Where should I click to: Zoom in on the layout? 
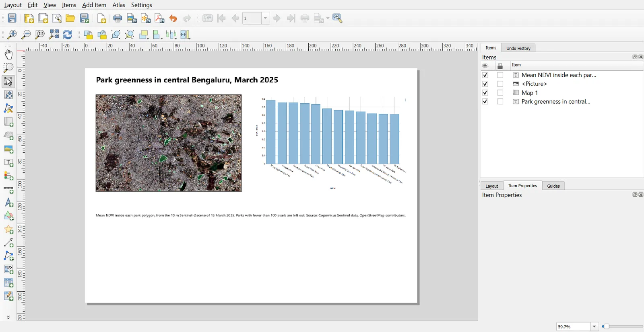[12, 35]
